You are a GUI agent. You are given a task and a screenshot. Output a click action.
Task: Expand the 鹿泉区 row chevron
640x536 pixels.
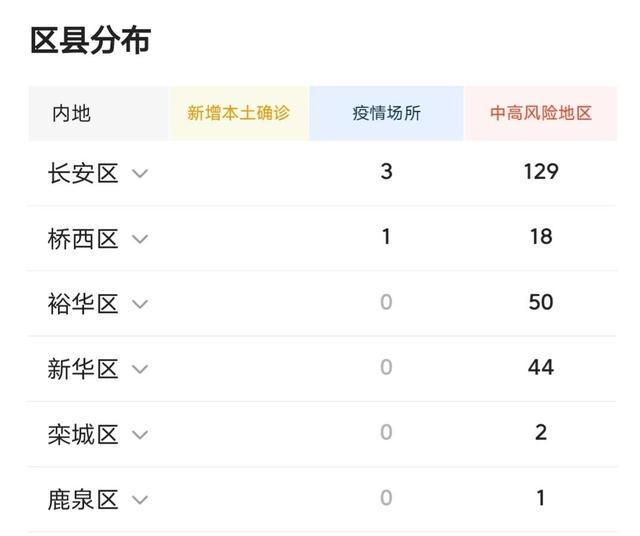[x=140, y=500]
